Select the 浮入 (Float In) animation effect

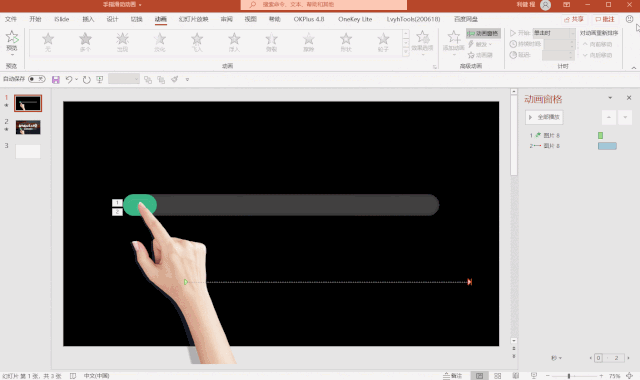tap(234, 42)
